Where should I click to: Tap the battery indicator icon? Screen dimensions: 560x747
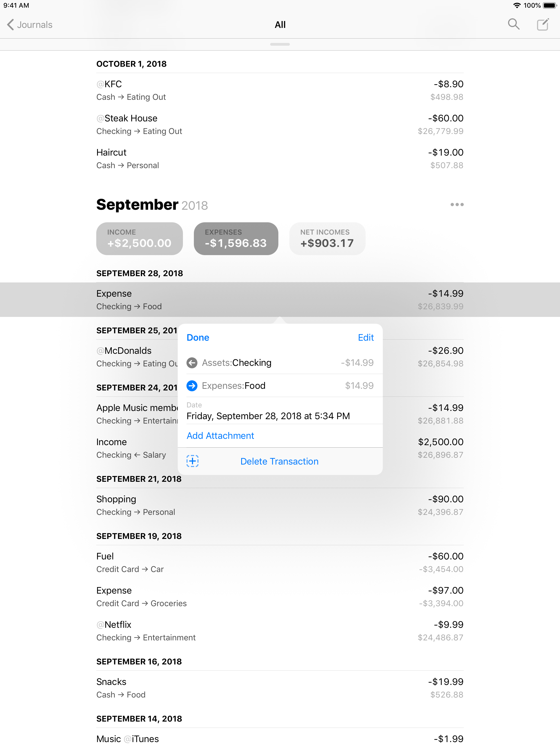point(550,5)
